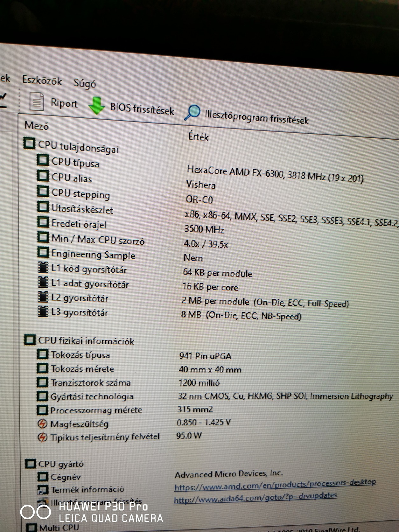399x532 pixels.
Task: Click the 4.0x / 39.5x multiplier value
Action: click(206, 244)
